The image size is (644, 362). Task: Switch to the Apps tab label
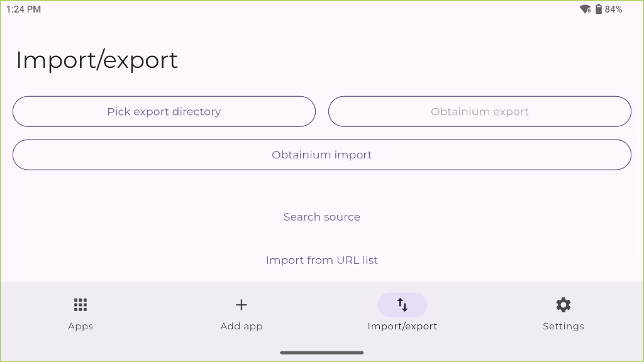point(80,326)
